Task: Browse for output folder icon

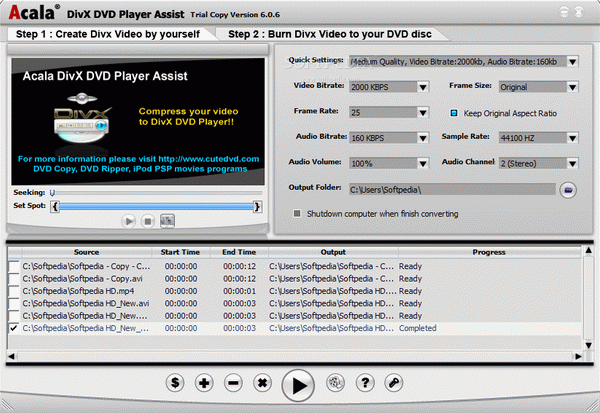Action: click(568, 189)
